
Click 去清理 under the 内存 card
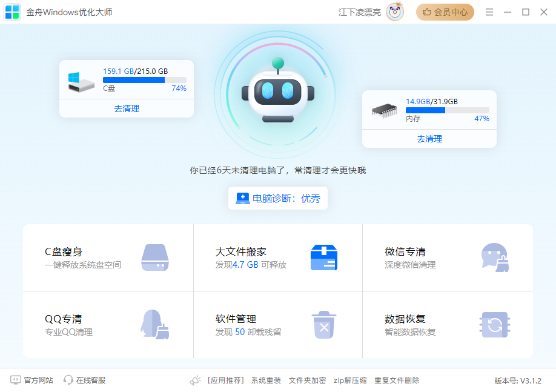(x=429, y=139)
